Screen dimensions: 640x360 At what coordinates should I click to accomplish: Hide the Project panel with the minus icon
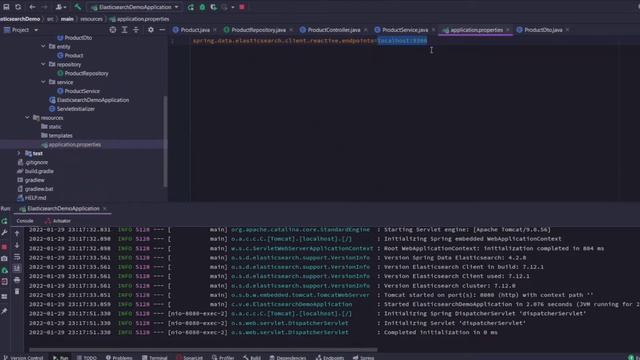(162, 30)
